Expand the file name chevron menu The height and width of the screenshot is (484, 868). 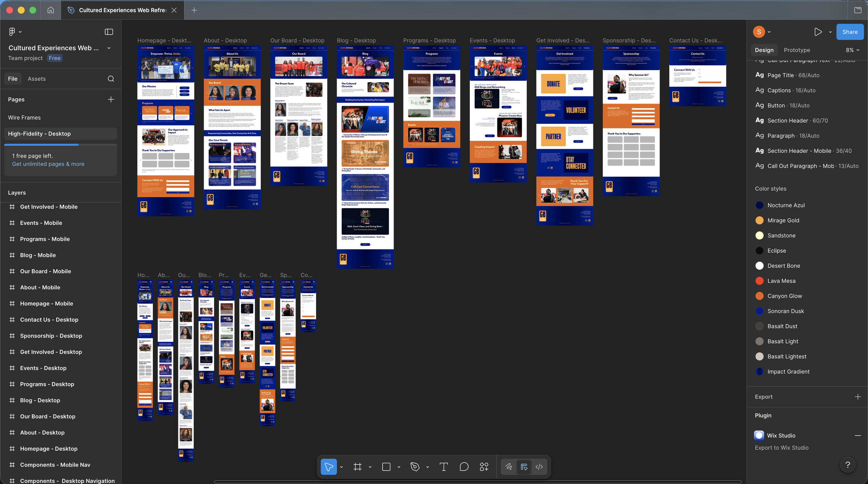pos(109,48)
